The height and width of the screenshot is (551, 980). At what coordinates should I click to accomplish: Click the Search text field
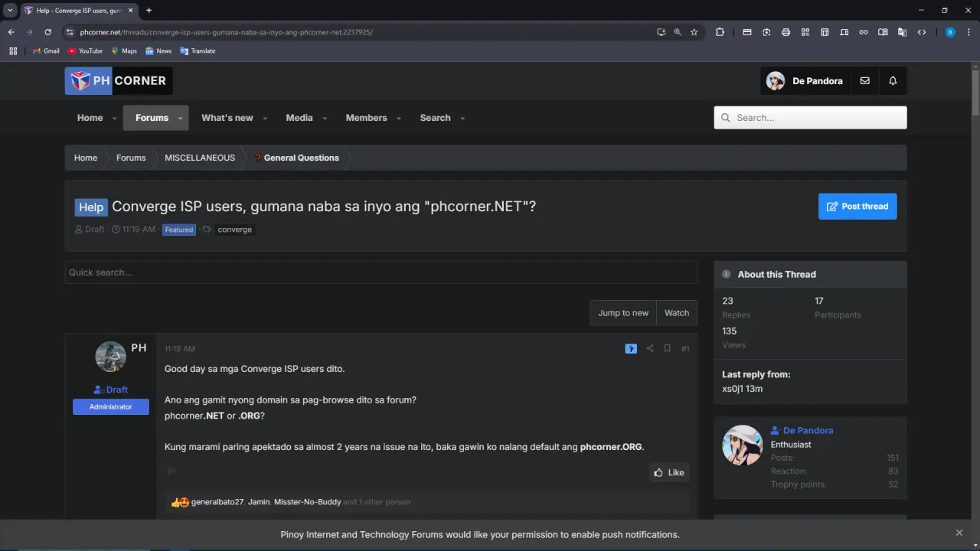pyautogui.click(x=810, y=118)
